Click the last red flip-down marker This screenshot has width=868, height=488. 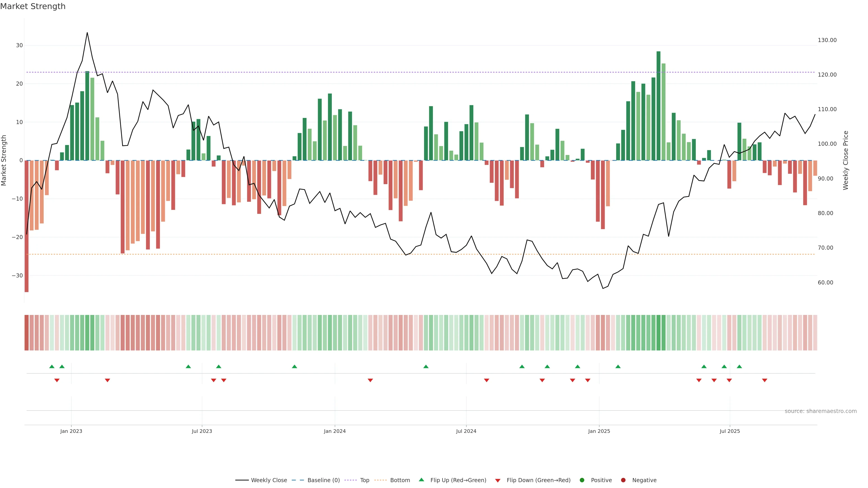click(x=764, y=380)
